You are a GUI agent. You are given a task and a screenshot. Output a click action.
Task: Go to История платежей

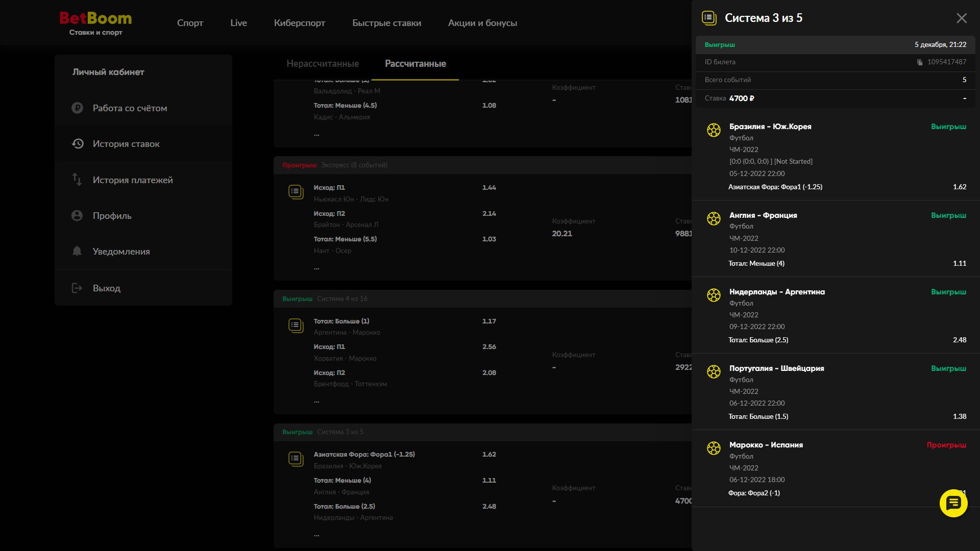(x=133, y=180)
